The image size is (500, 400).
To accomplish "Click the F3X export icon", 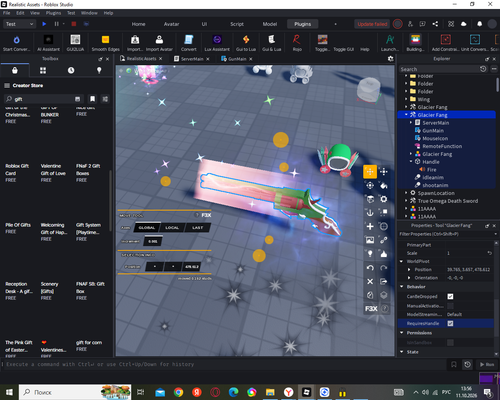I will pos(384,282).
